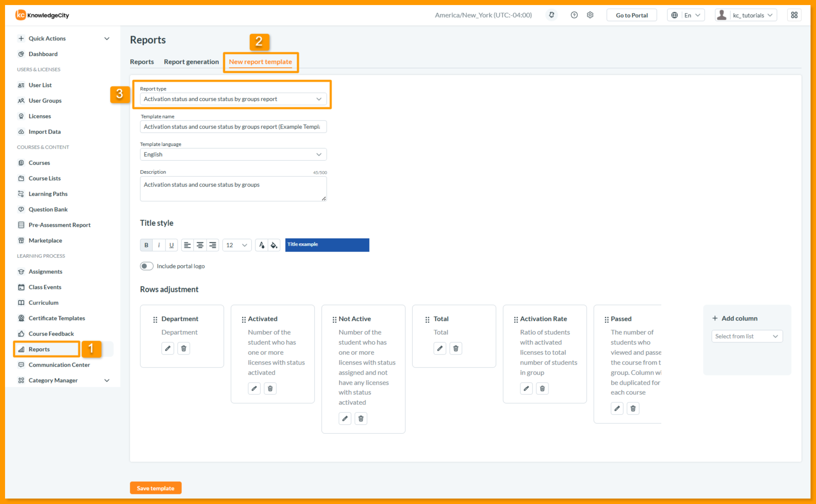Open the Template language dropdown

pos(233,155)
